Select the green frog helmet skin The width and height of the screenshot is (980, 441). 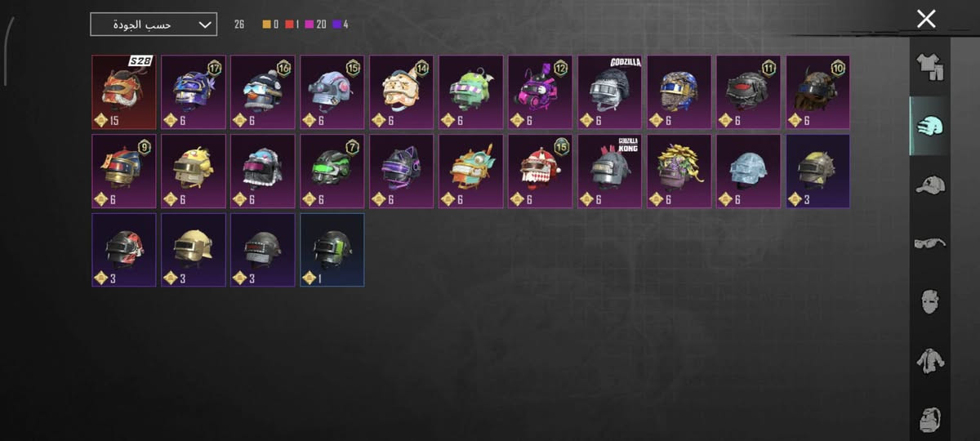pos(471,92)
